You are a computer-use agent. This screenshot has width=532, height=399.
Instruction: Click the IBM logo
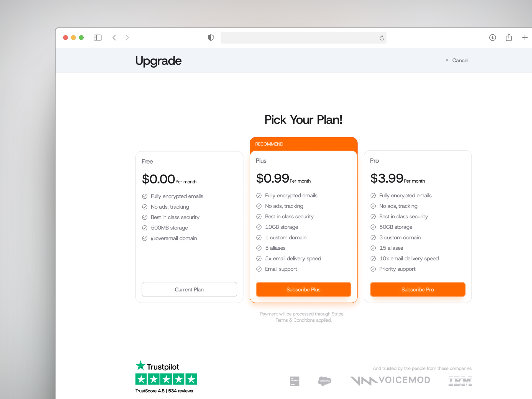coord(460,381)
